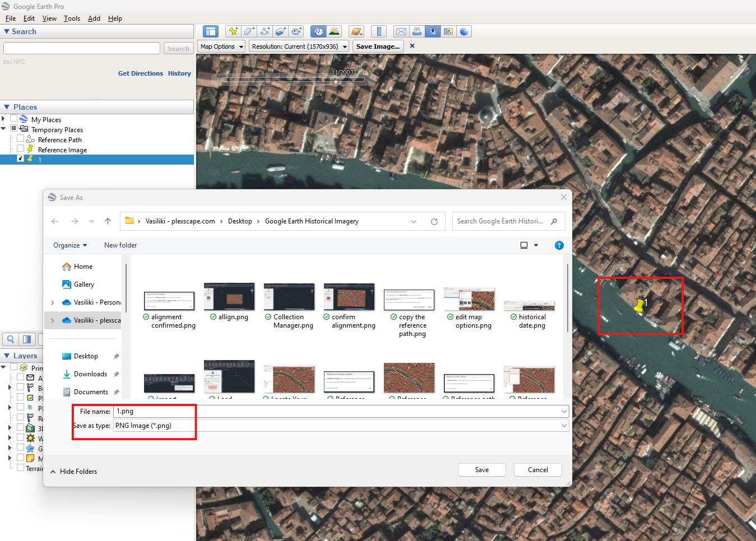Open the planet switcher icon

[x=356, y=31]
